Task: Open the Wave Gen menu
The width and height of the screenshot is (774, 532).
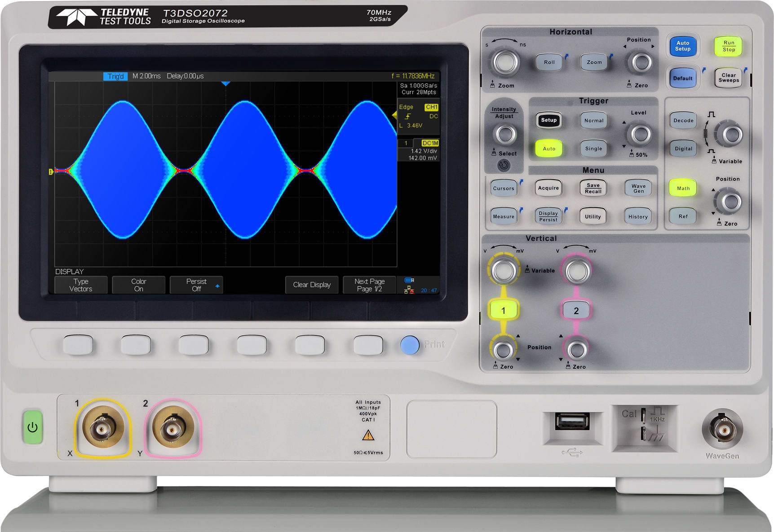Action: pos(638,188)
